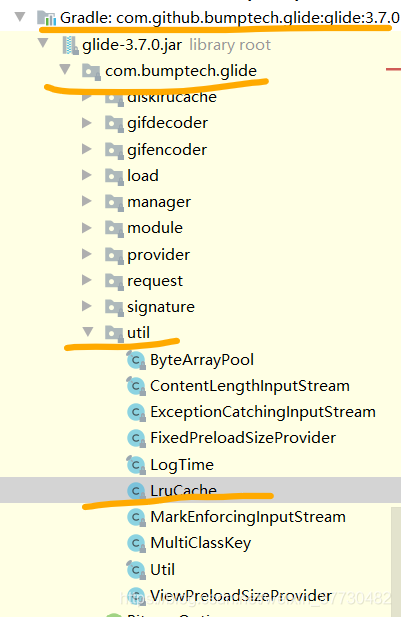Click the LogTime class icon
The height and width of the screenshot is (617, 401).
point(136,465)
